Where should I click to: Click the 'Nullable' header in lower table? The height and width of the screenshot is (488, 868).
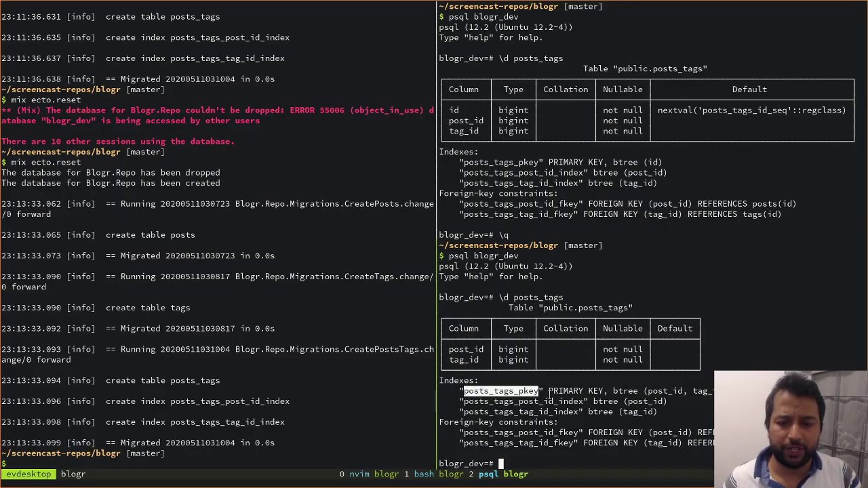623,329
